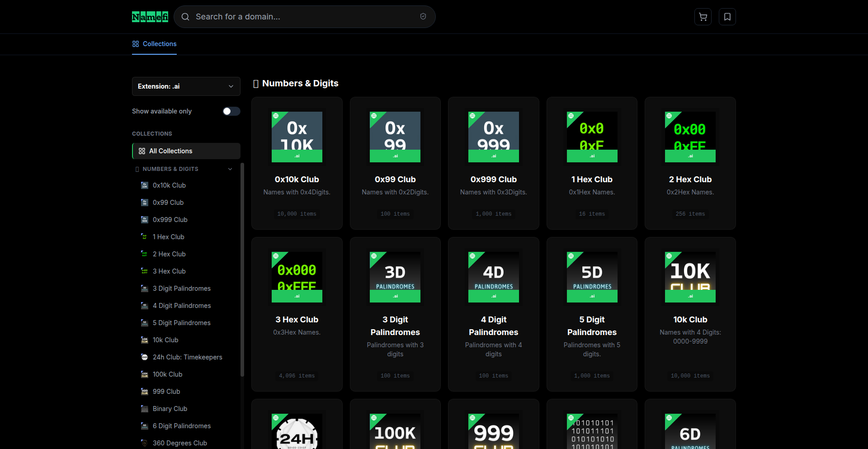
Task: Select the 0x10k Club sidebar icon
Action: click(145, 185)
